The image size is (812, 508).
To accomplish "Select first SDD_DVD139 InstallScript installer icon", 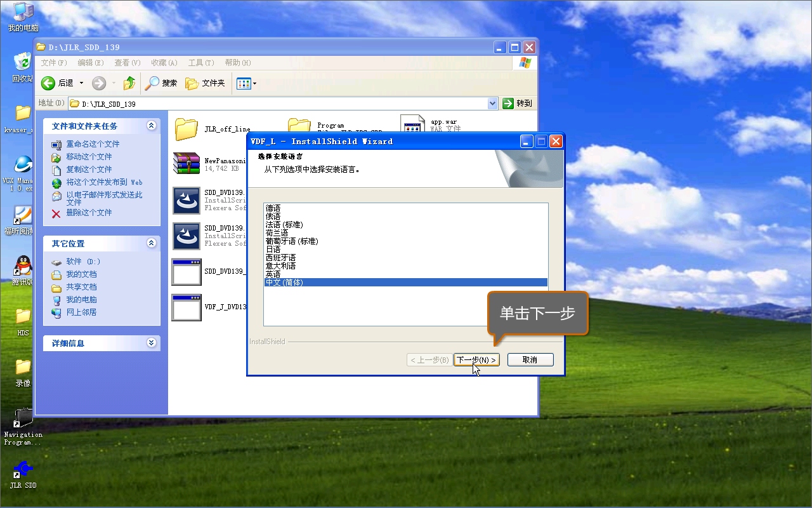I will point(187,201).
